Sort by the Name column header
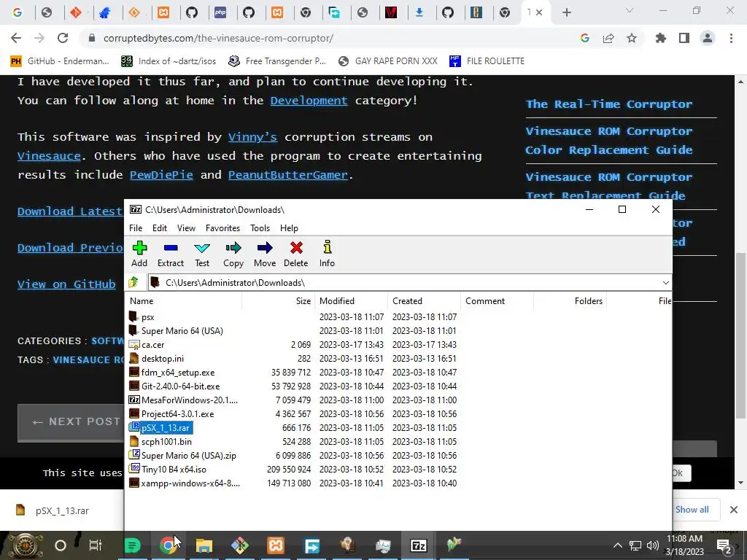 coord(185,301)
